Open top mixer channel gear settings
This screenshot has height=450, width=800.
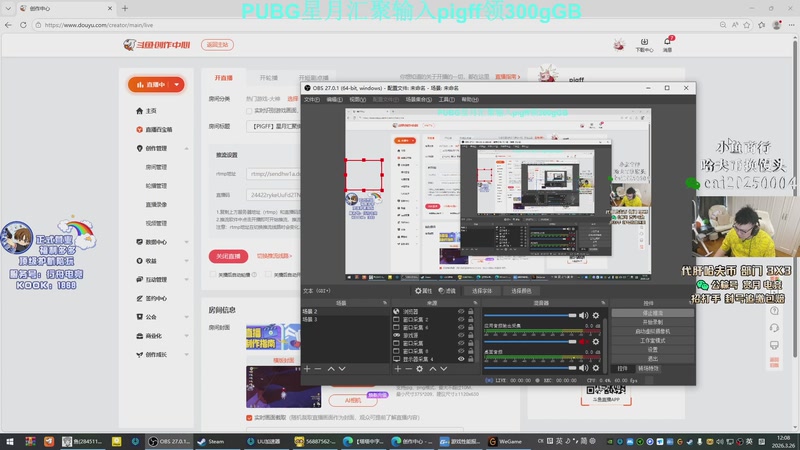(x=595, y=315)
